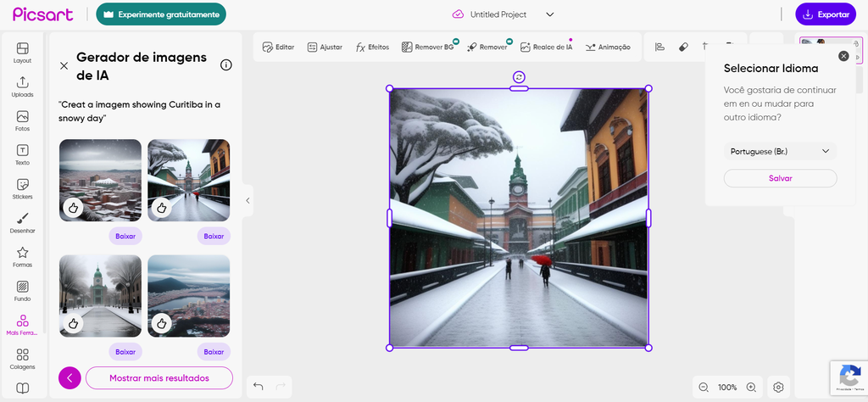Open the Animação toolbar item
This screenshot has width=868, height=402.
608,47
